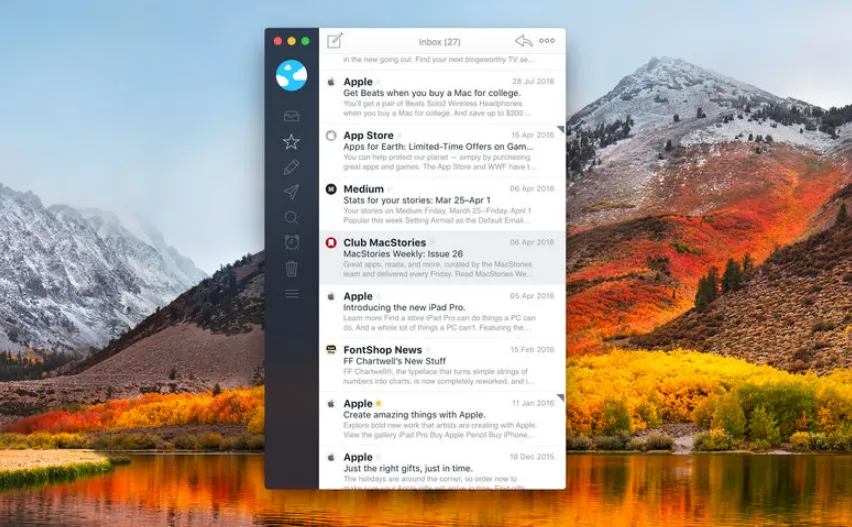Open the Trash folder icon
Image resolution: width=852 pixels, height=527 pixels.
click(291, 268)
